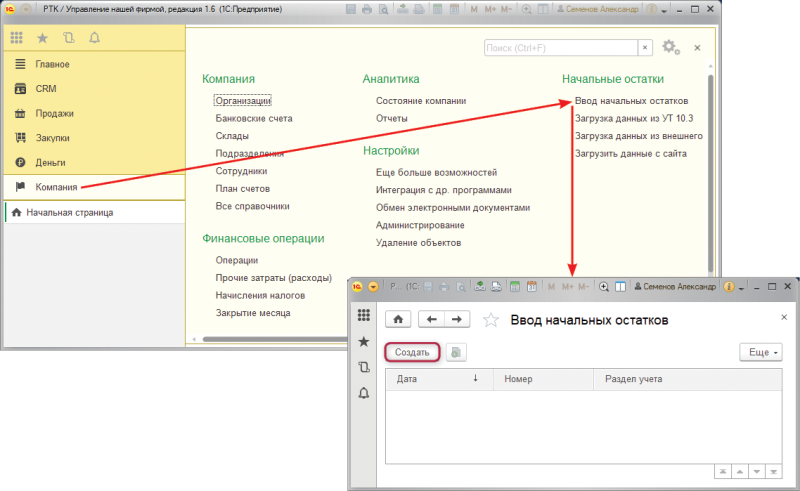Click Создать button in second window
This screenshot has height=491, width=800.
(x=412, y=352)
